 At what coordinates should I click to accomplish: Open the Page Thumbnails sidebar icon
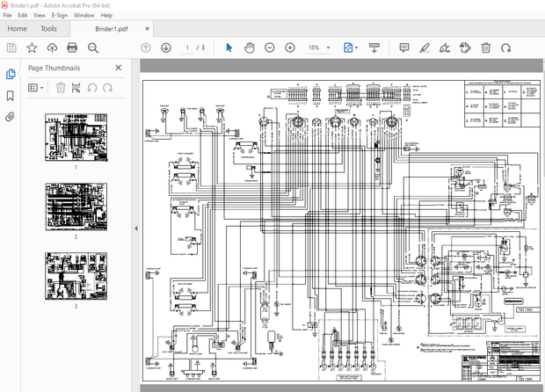click(11, 74)
